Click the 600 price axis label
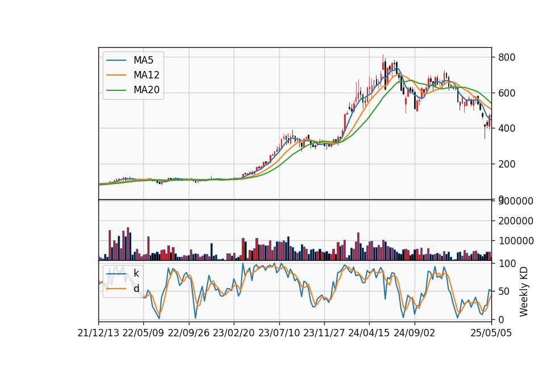The height and width of the screenshot is (392, 546). click(x=507, y=93)
